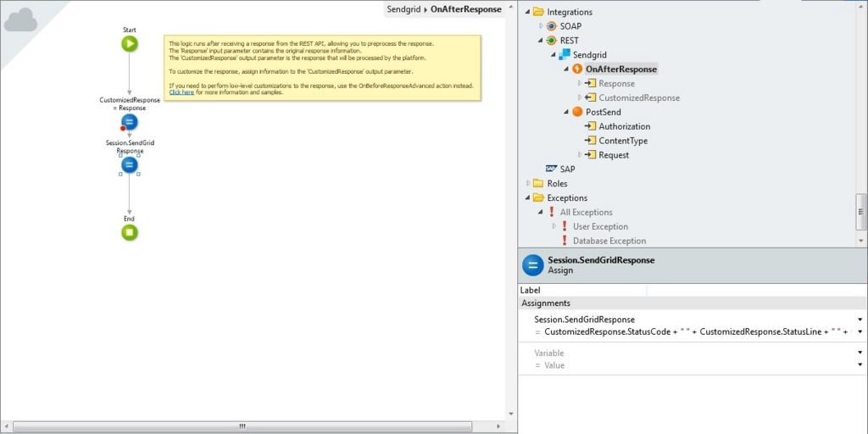The height and width of the screenshot is (434, 868).
Task: Click the Assignments section header
Action: [693, 303]
